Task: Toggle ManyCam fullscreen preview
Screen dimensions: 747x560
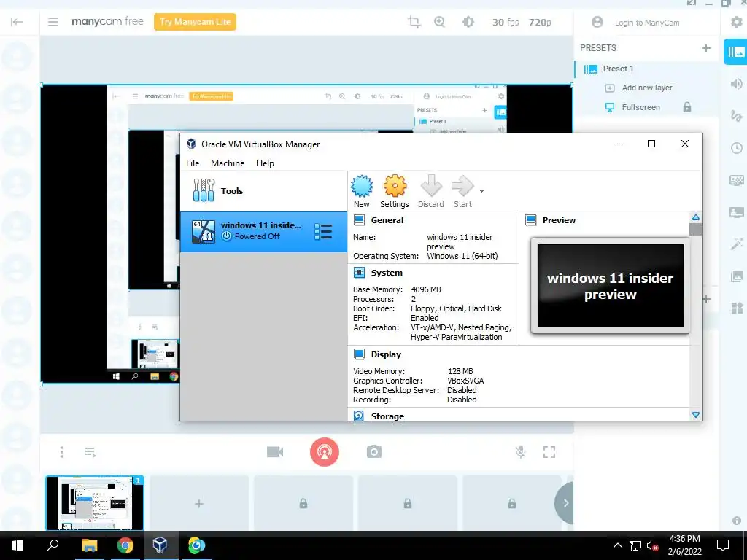Action: click(549, 452)
